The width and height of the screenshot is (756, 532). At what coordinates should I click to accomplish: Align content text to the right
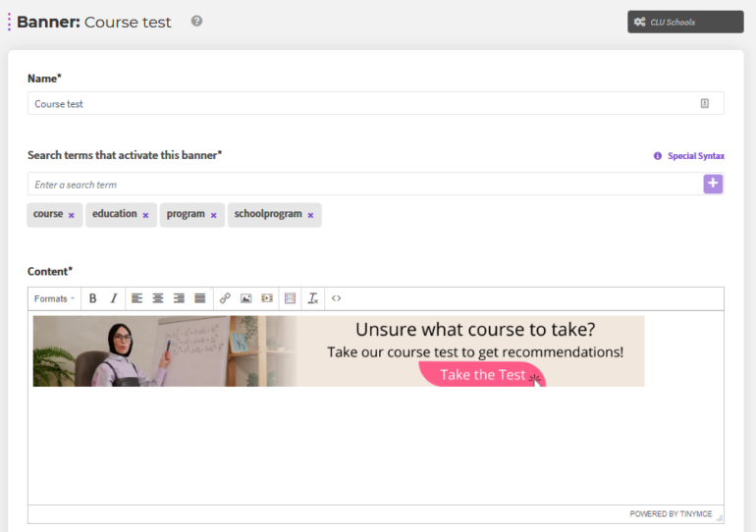tap(179, 298)
